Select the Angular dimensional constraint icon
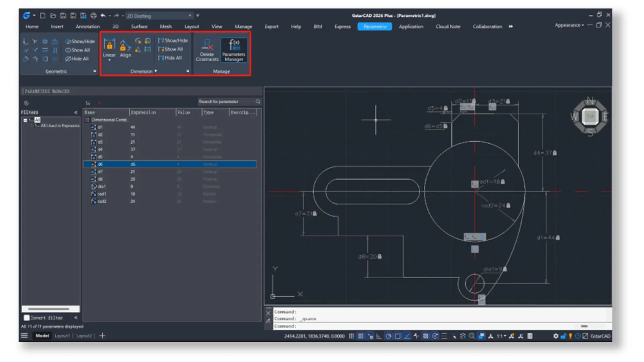Screen dimensions: 644x362 pyautogui.click(x=138, y=50)
